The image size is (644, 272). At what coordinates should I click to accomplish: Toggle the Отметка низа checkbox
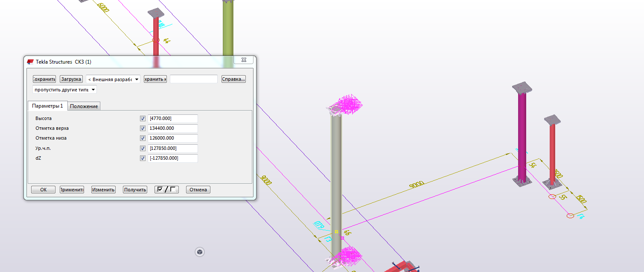coord(143,138)
